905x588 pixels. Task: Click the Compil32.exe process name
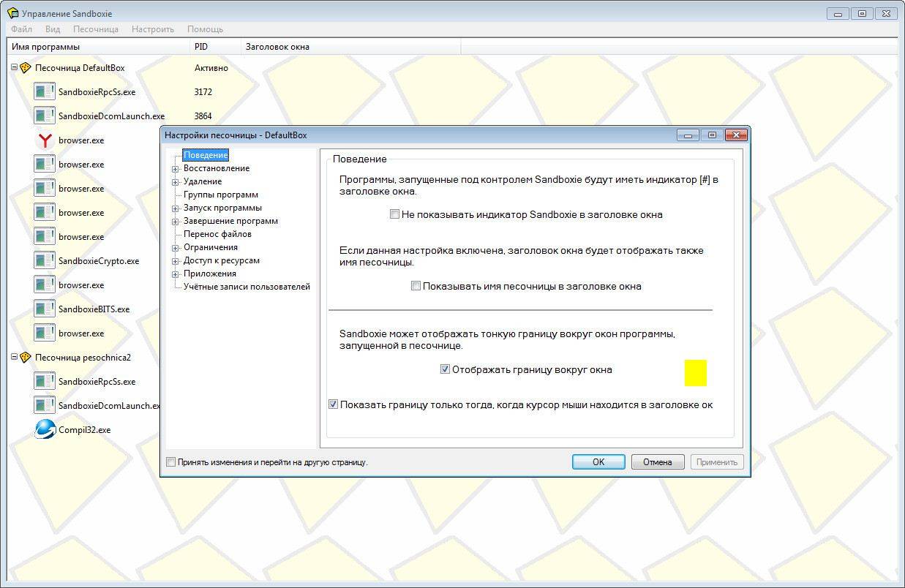pos(84,430)
